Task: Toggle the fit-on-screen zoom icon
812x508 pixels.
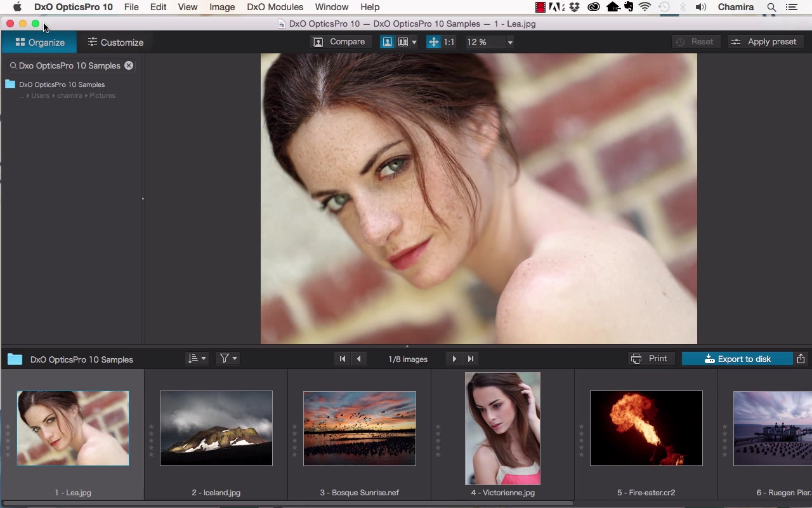Action: coord(433,42)
